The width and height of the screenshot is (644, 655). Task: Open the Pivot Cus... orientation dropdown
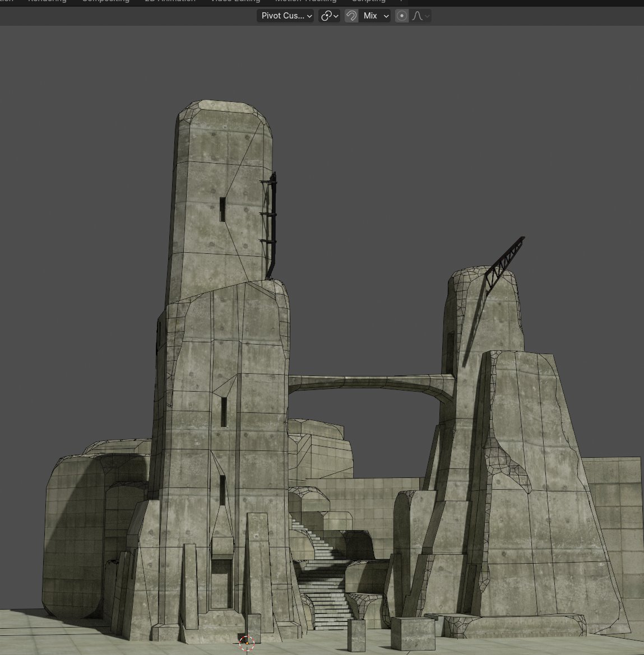285,16
